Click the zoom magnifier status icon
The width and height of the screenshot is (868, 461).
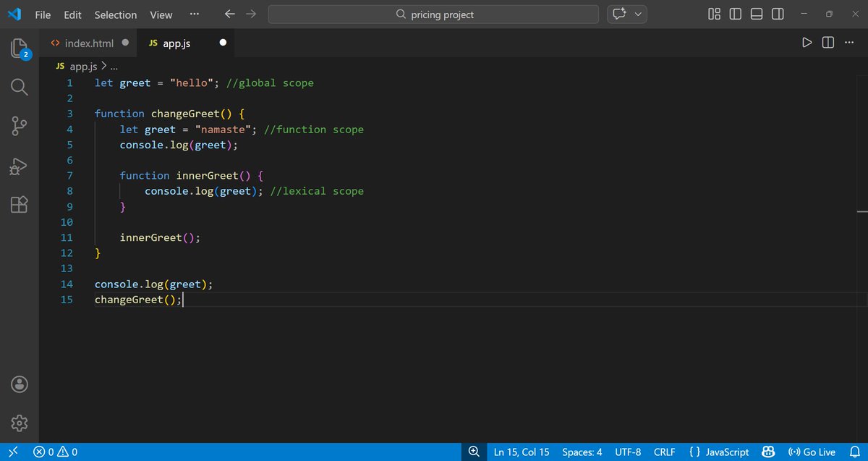pos(474,452)
